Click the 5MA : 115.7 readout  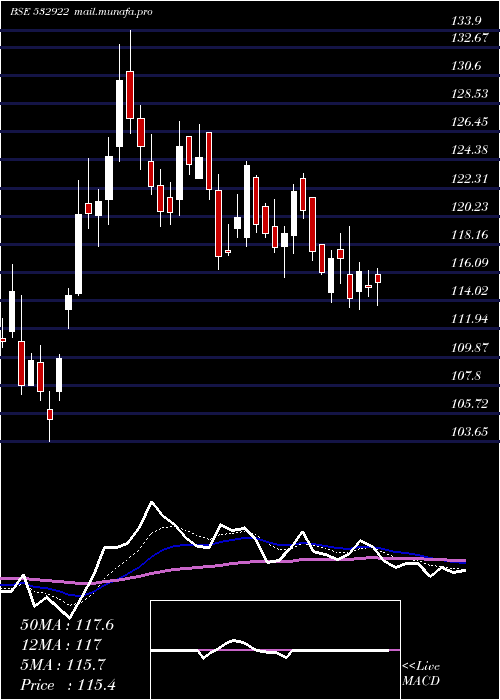[63, 665]
